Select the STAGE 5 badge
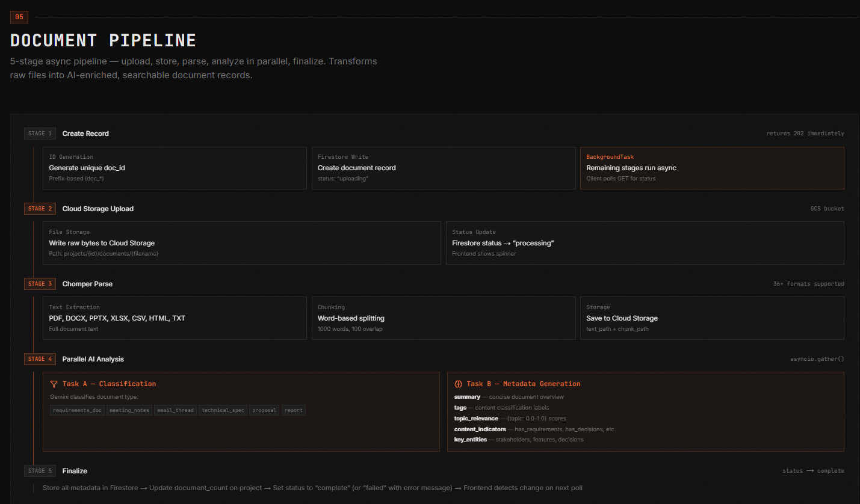 coord(40,471)
